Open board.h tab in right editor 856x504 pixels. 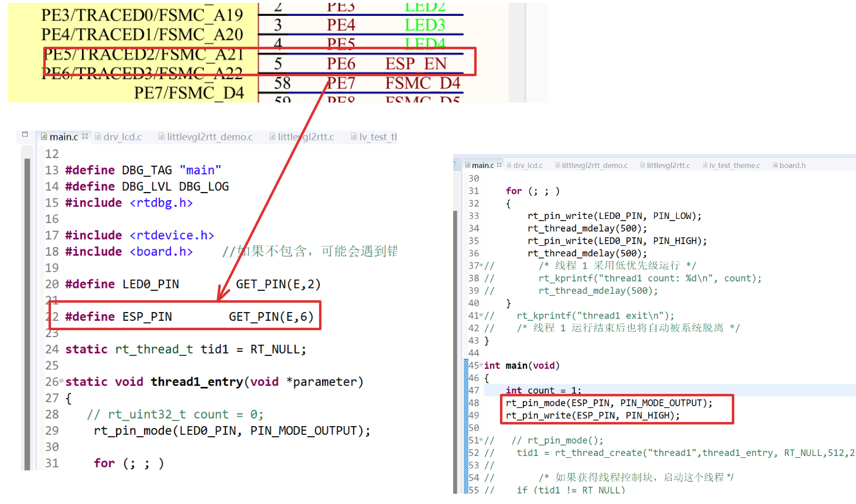(x=792, y=165)
